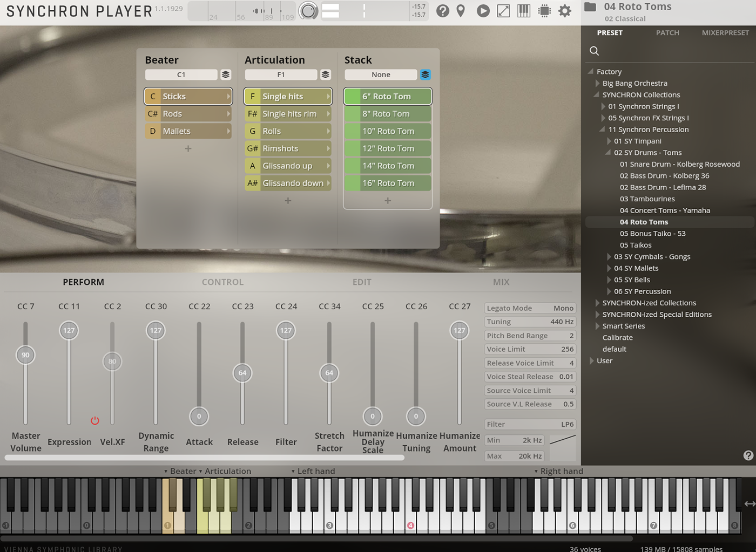Switch to the MIX tab
The width and height of the screenshot is (756, 552).
(501, 282)
